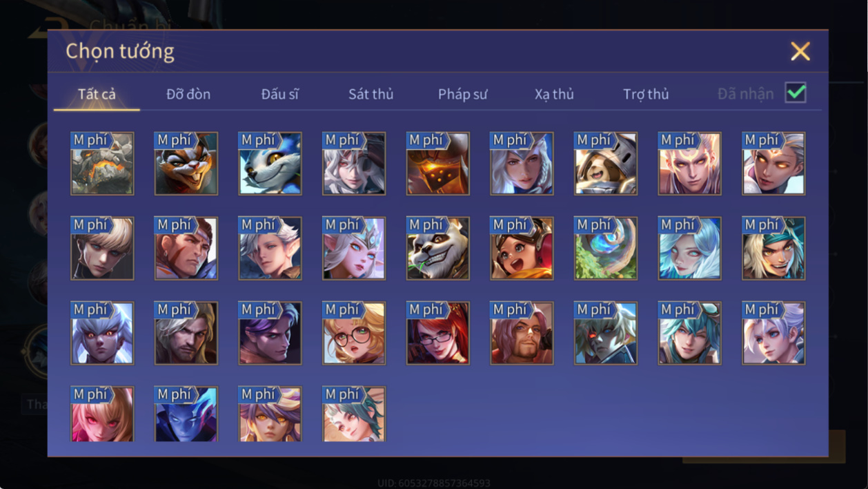Screen dimensions: 868x489
Task: Switch to the Đỡ đòn tab
Action: point(188,94)
